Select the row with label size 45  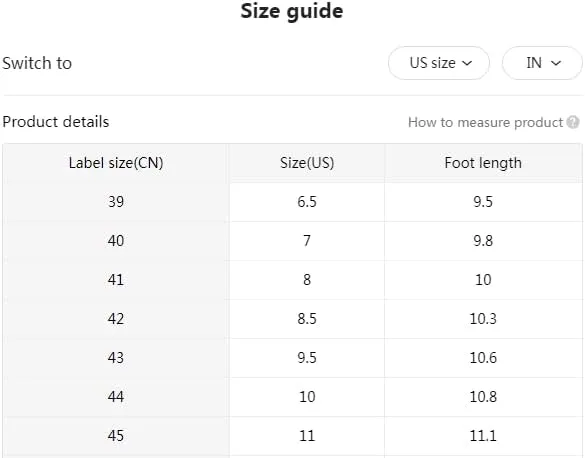[292, 436]
